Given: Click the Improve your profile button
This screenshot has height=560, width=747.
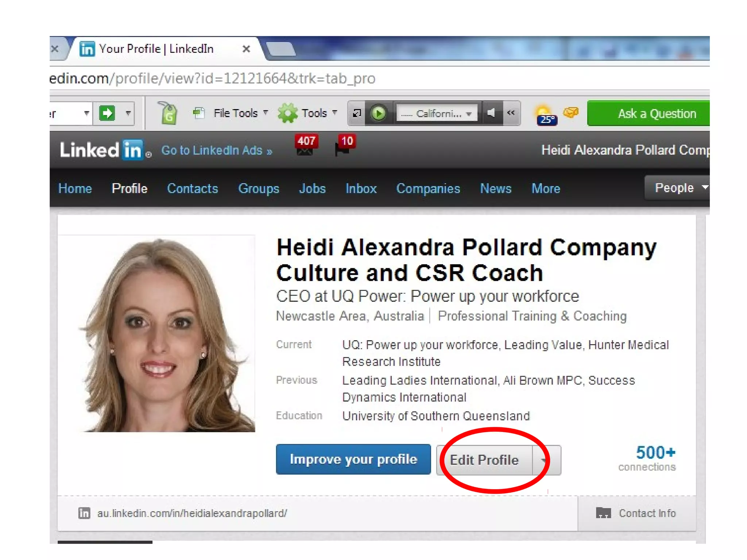Looking at the screenshot, I should pyautogui.click(x=353, y=459).
